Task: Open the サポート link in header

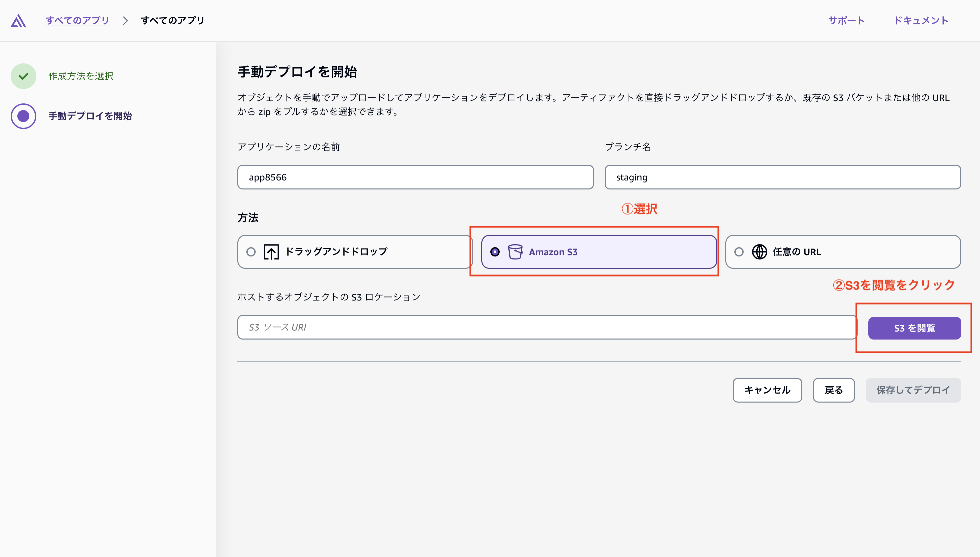Action: 846,21
